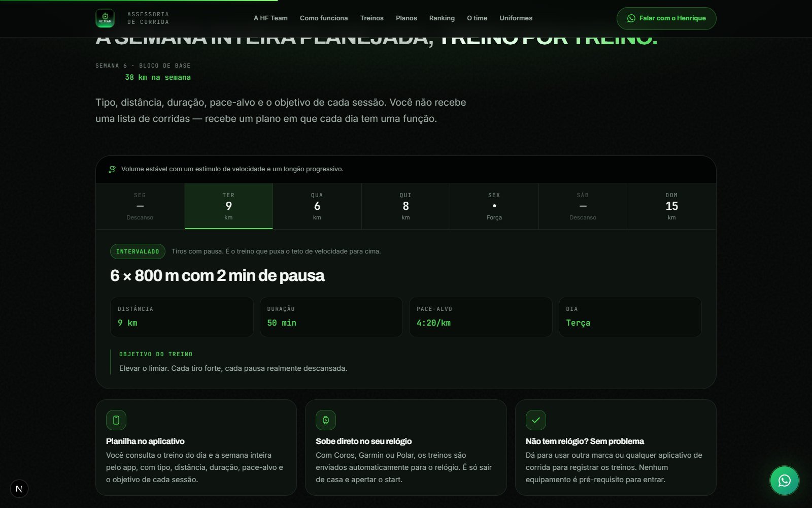Select the SEX Força day tab

click(x=494, y=206)
